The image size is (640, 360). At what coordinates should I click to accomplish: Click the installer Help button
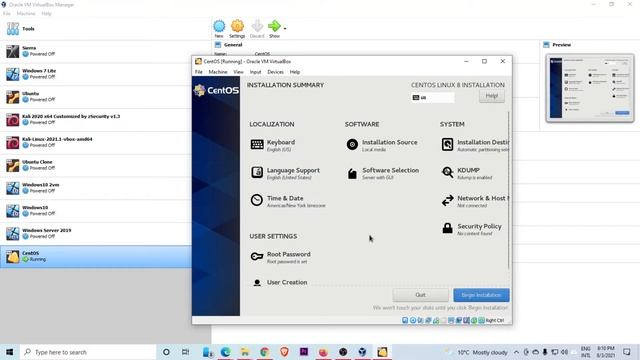tap(492, 96)
